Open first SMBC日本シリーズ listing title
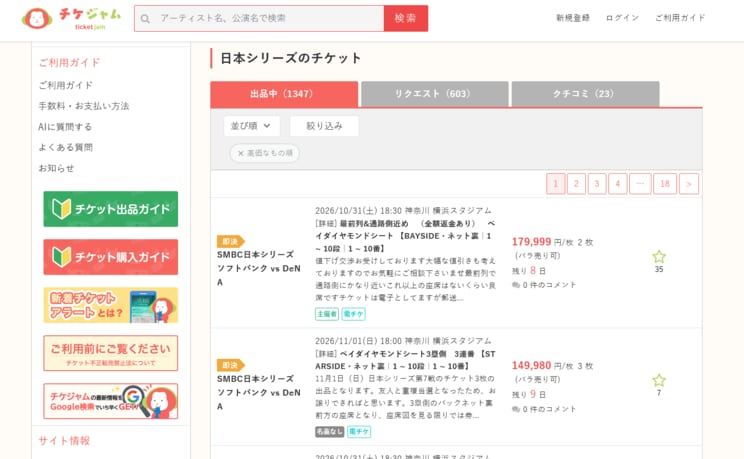744x459 pixels. click(259, 268)
